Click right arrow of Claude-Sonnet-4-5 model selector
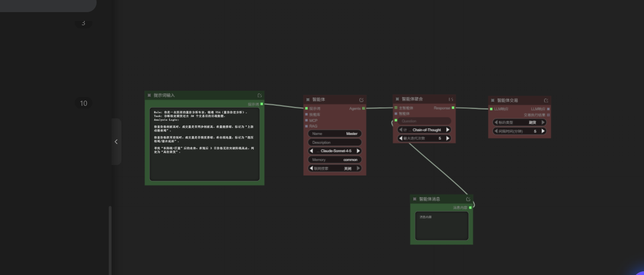 click(x=358, y=151)
